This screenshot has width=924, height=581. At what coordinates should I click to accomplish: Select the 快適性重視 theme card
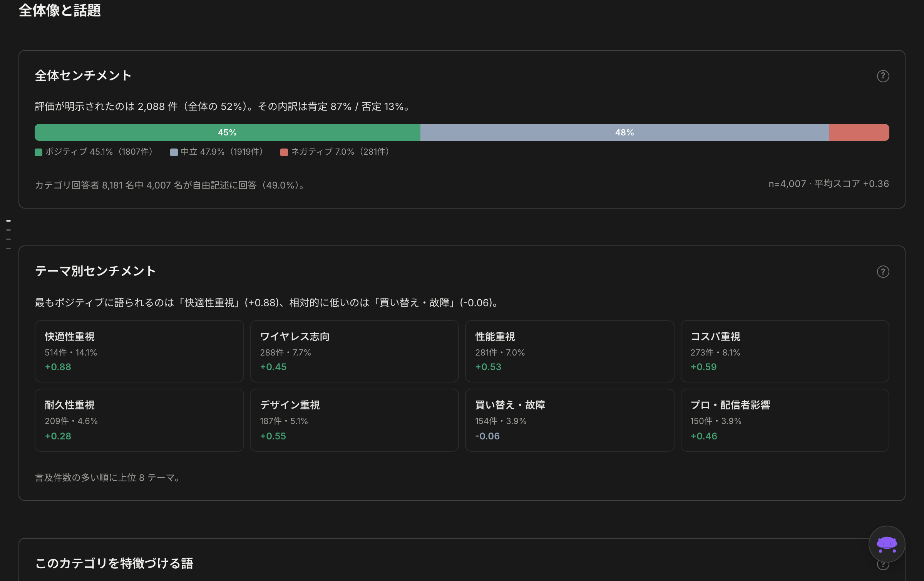139,351
